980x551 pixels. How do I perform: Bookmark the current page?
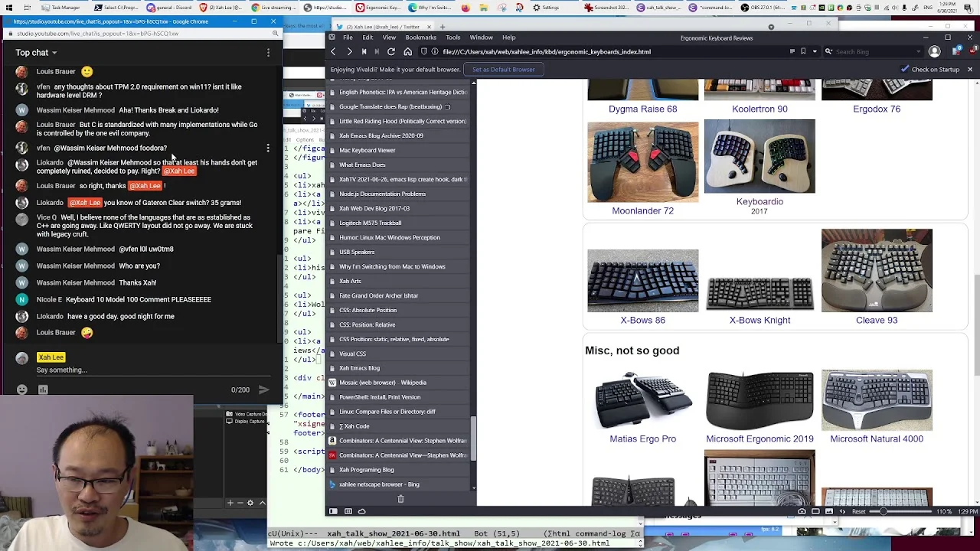(803, 52)
